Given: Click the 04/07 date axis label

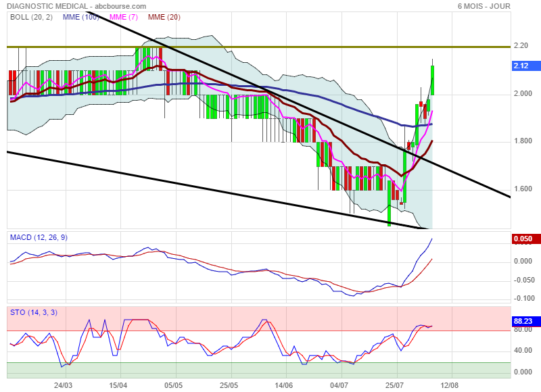Looking at the screenshot, I should point(339,385).
